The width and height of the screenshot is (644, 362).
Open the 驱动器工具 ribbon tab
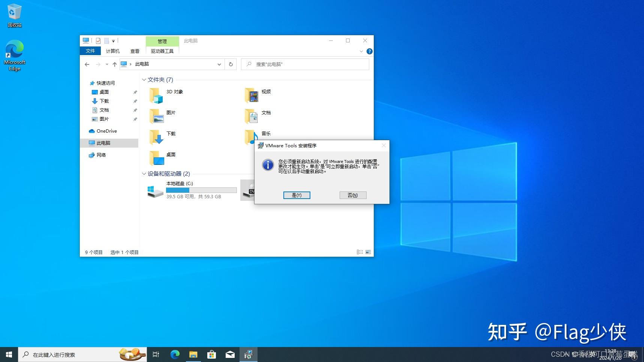[162, 51]
